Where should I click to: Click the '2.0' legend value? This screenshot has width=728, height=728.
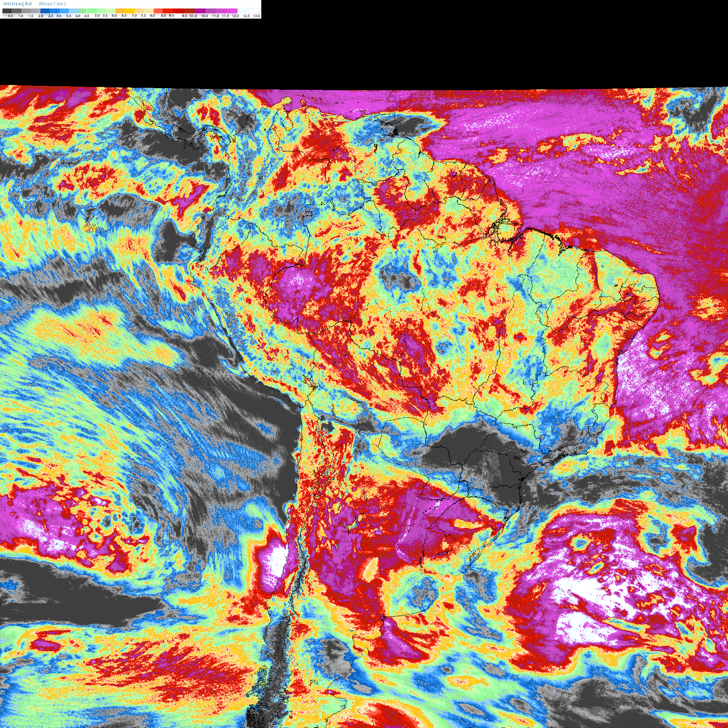click(41, 16)
